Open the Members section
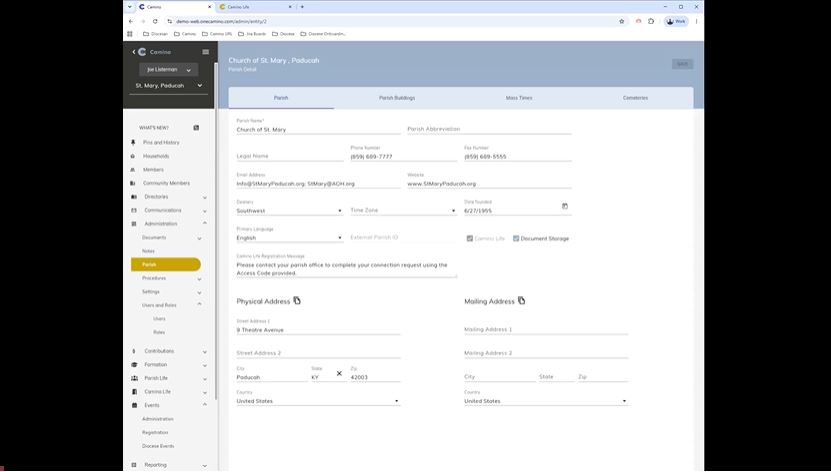Image resolution: width=831 pixels, height=472 pixels. [153, 170]
